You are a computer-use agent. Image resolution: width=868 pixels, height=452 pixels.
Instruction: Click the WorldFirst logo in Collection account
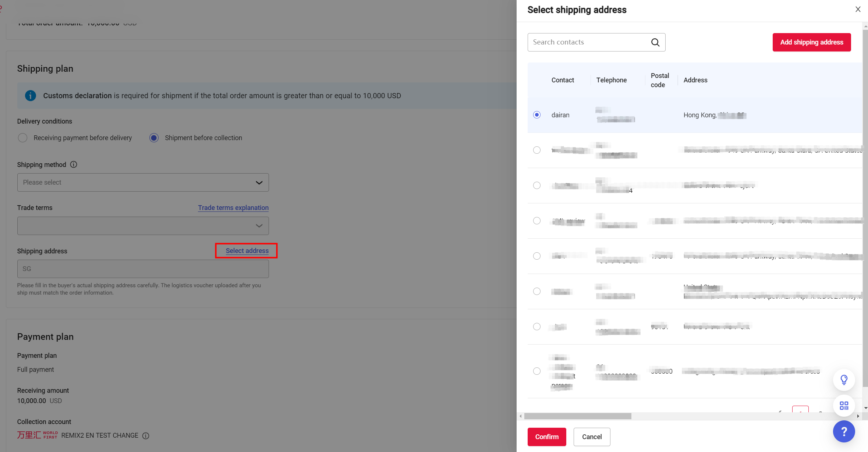point(37,435)
